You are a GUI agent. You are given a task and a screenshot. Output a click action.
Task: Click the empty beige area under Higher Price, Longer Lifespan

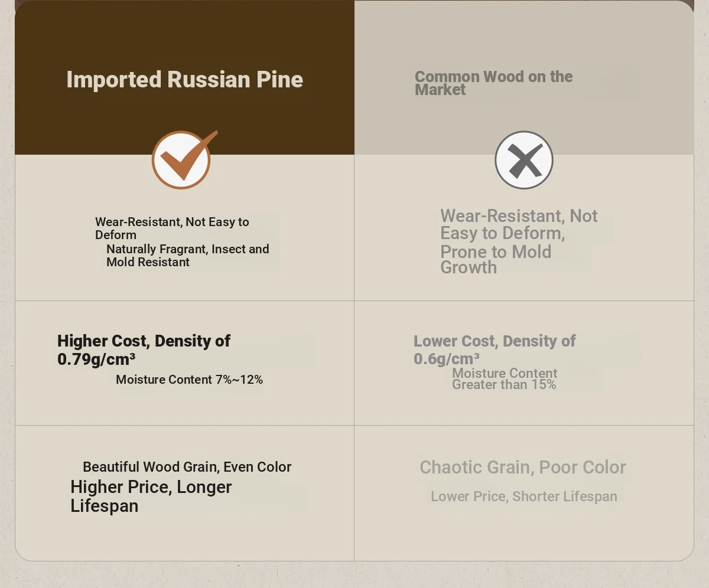pos(184,537)
